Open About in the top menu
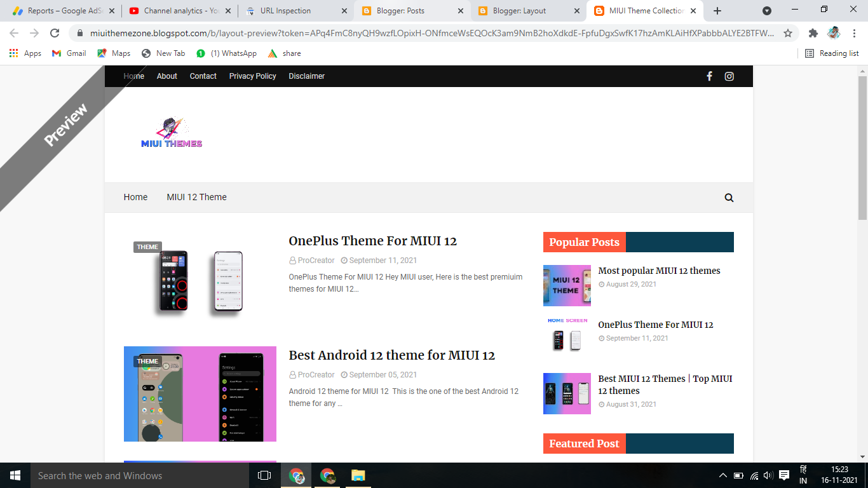Viewport: 868px width, 488px height. tap(167, 76)
